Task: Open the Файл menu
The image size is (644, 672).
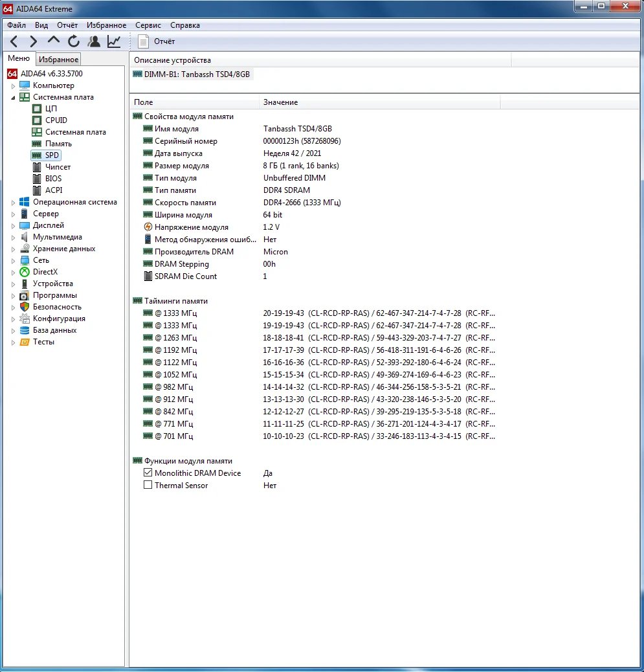Action: click(x=16, y=25)
